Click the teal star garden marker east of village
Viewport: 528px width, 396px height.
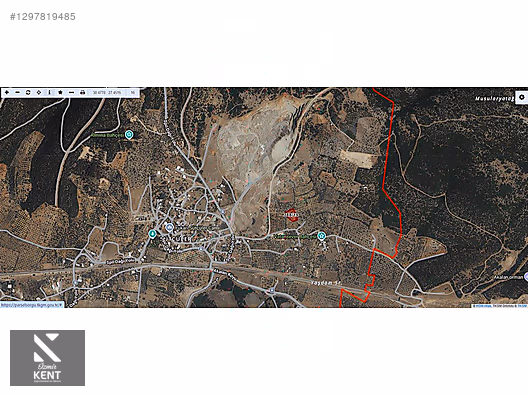(322, 236)
